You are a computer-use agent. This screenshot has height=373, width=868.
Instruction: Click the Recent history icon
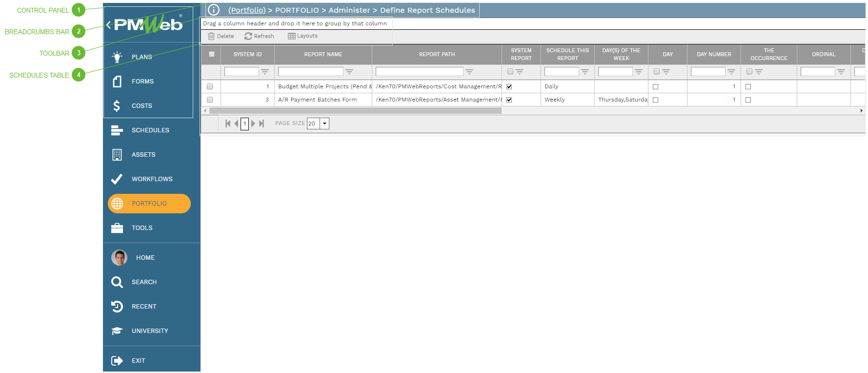pyautogui.click(x=117, y=307)
